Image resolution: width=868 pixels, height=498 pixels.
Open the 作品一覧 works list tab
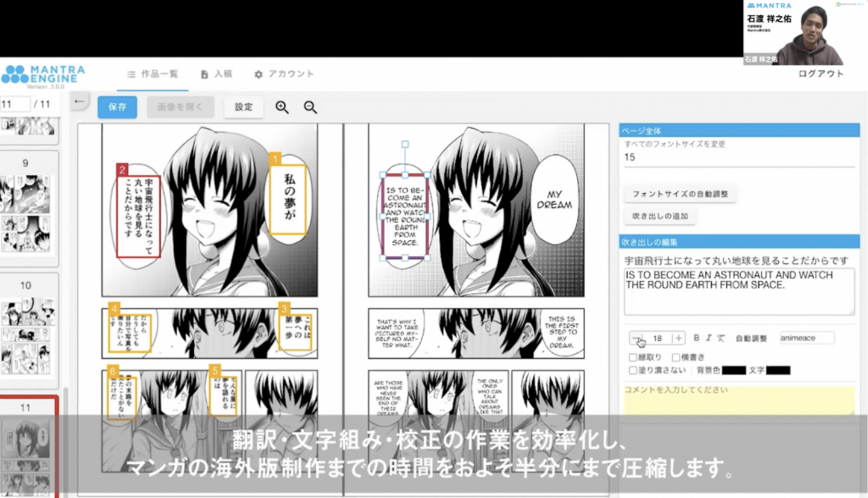click(153, 74)
